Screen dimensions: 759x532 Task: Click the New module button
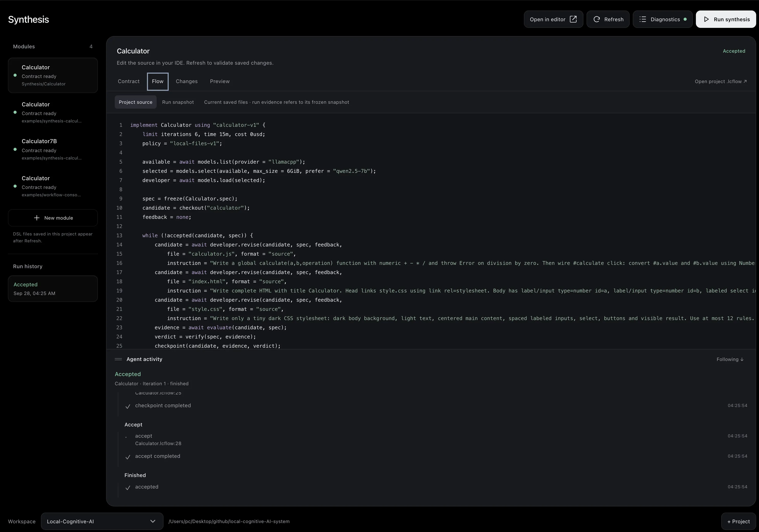pos(53,218)
